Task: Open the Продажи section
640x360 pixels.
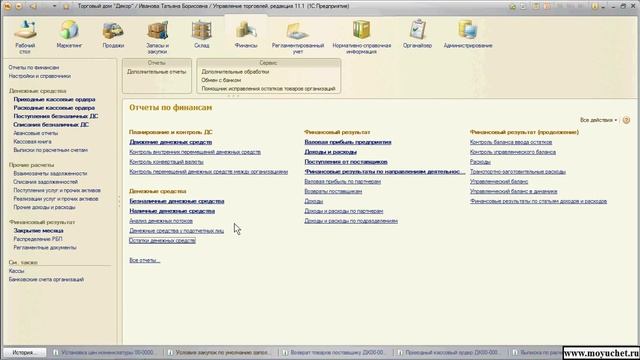Action: (113, 34)
